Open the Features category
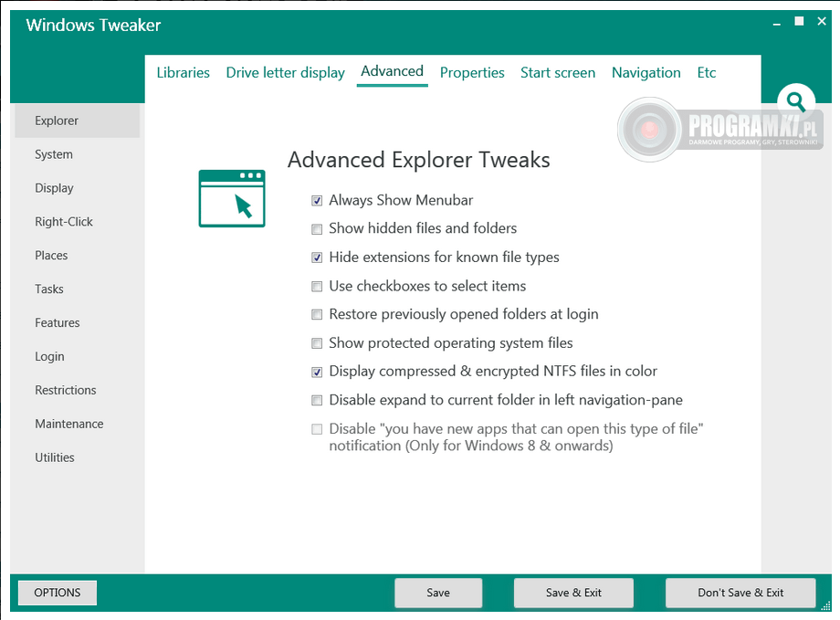Image resolution: width=840 pixels, height=620 pixels. pos(77,322)
